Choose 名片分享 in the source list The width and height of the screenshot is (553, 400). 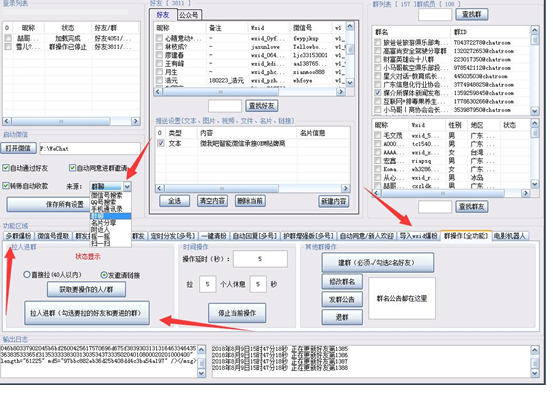coord(104,223)
